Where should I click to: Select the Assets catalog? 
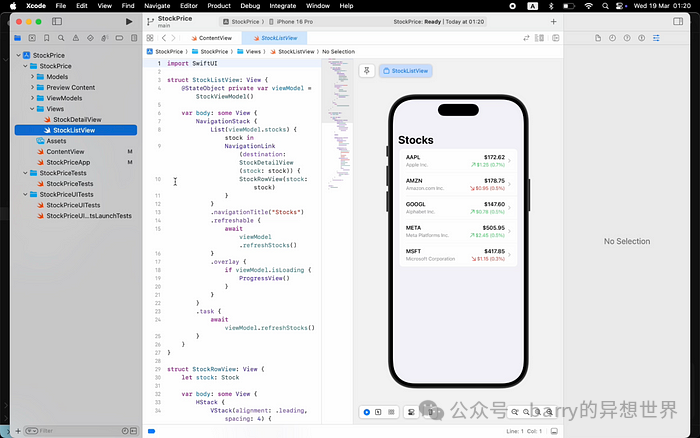point(56,141)
